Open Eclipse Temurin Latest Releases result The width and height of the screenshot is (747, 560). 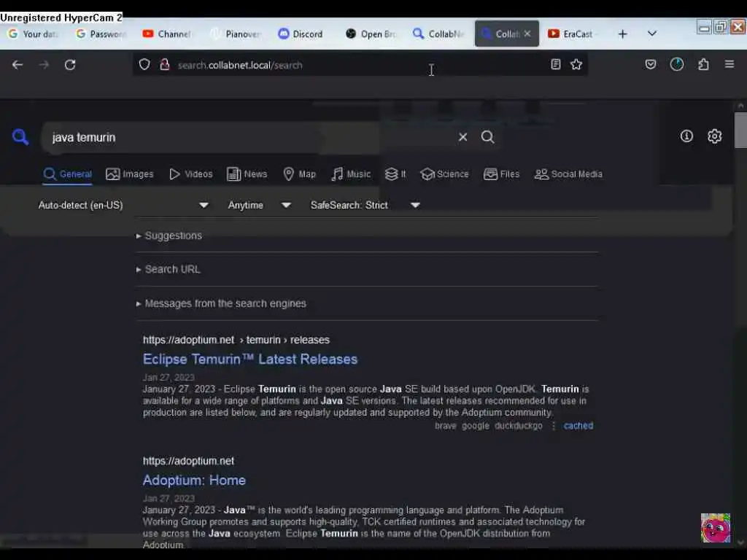click(250, 359)
